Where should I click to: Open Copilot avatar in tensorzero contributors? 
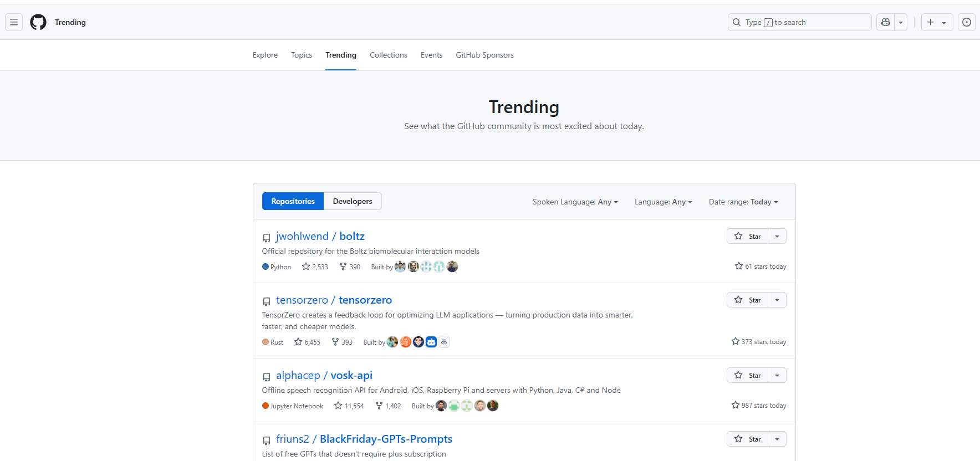tap(444, 342)
